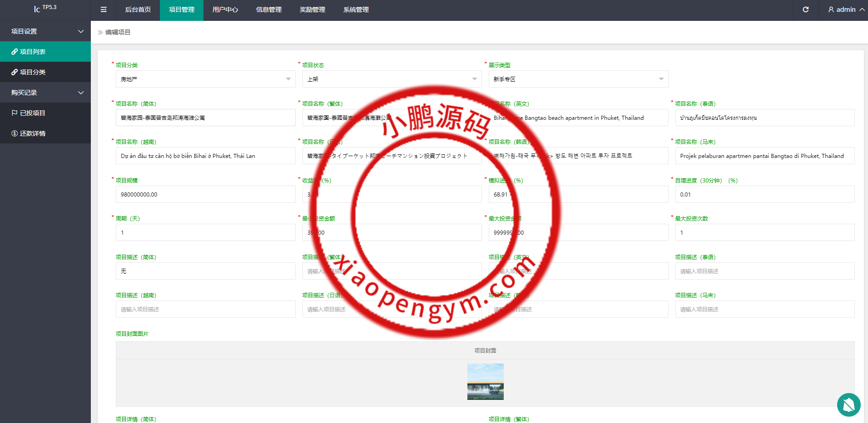This screenshot has height=423, width=868.
Task: Click the 项目规模 field showing 980000000.00
Action: pos(205,194)
